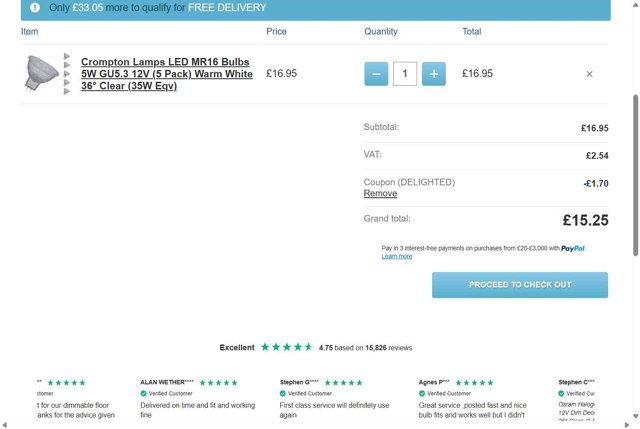
Task: Click the Excellent rating label
Action: coord(237,348)
